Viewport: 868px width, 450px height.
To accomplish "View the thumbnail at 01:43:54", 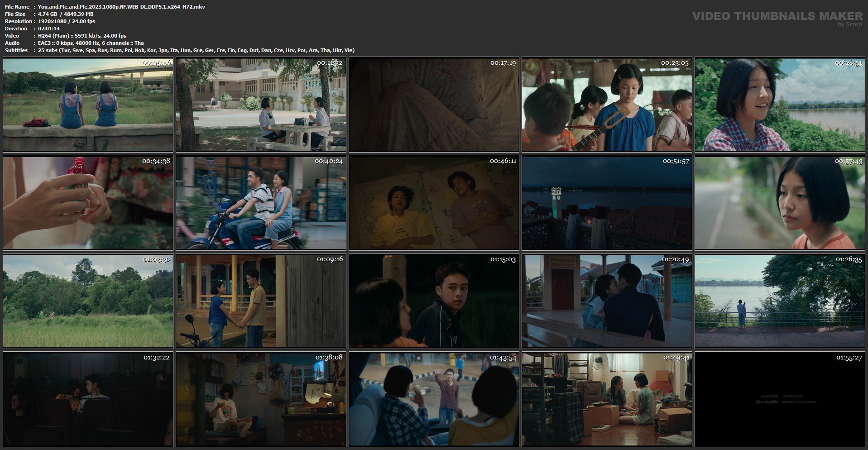I will [434, 399].
